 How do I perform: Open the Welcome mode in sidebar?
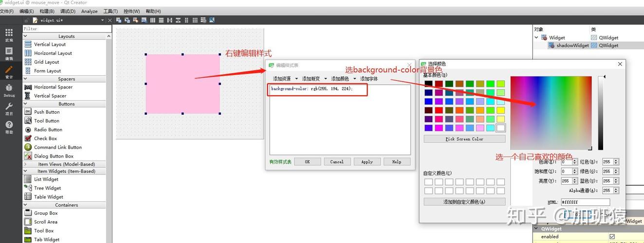9,35
